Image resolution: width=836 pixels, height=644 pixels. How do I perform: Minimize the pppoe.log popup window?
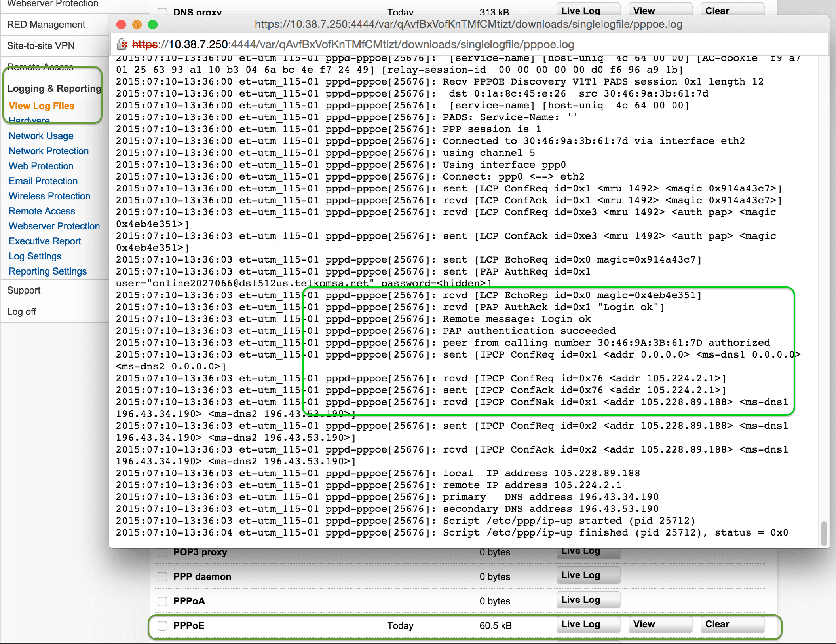(137, 25)
